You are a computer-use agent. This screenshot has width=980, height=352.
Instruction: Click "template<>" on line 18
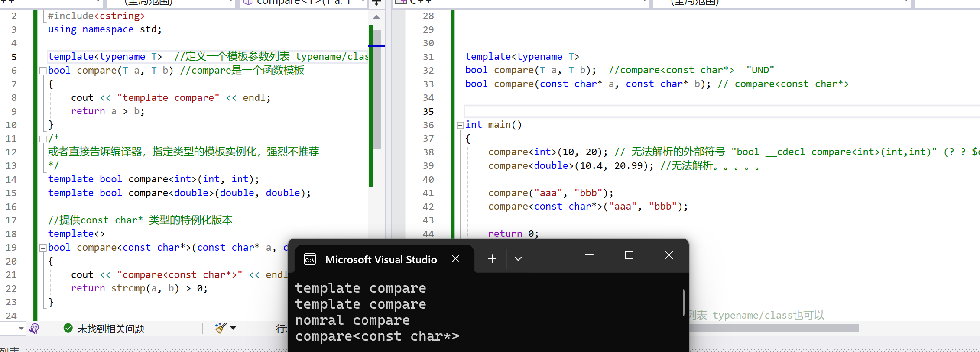pyautogui.click(x=76, y=234)
